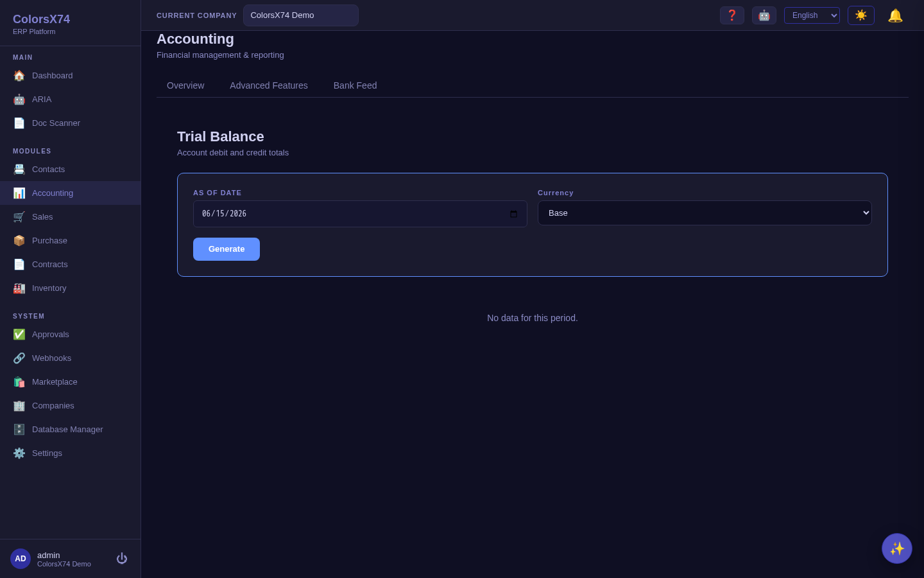
Task: Open the robot assistant in top bar
Action: (x=764, y=15)
